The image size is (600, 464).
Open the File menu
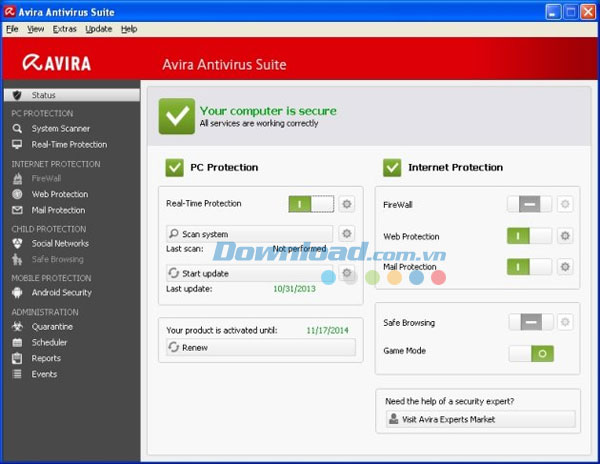12,29
